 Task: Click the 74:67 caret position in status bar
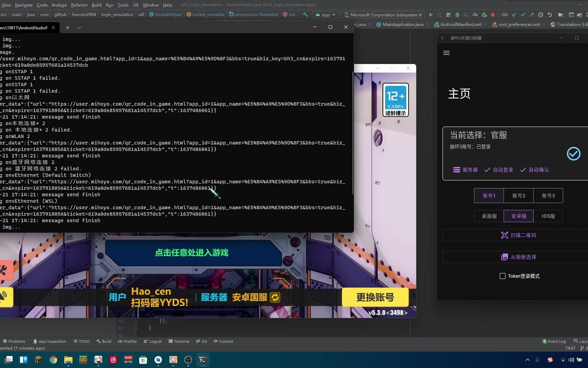[570, 348]
